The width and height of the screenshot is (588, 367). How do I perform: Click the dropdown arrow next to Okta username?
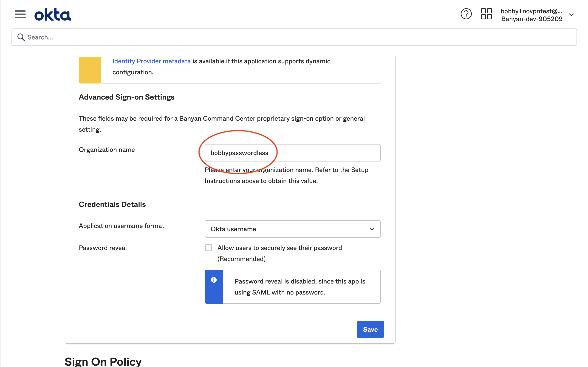pyautogui.click(x=372, y=229)
